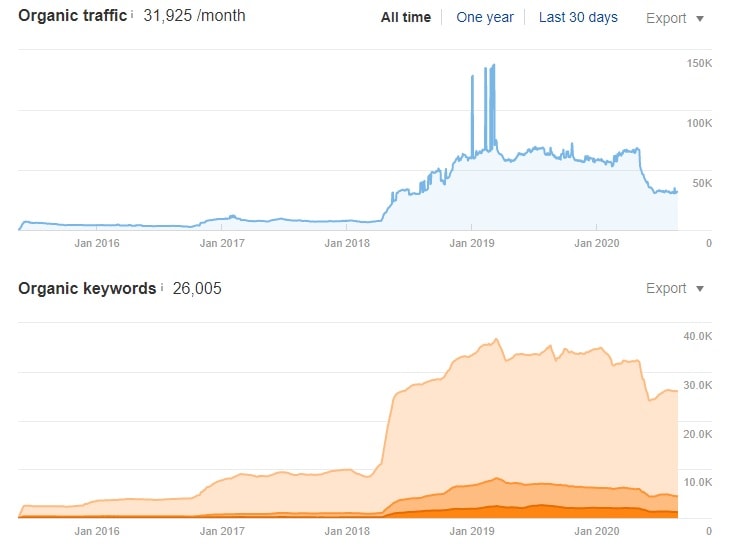Click Jan 2020 label on keywords chart axis
The image size is (750, 547).
[596, 531]
